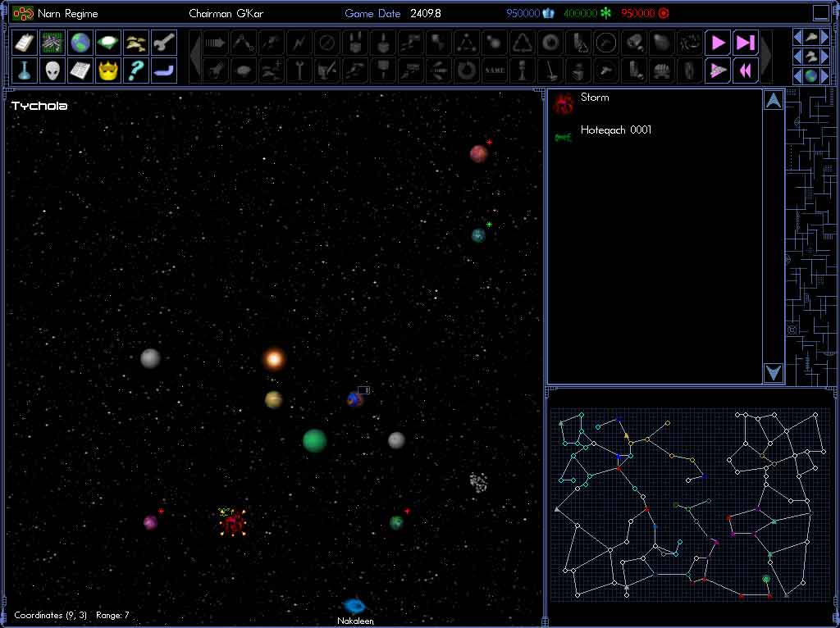Expand the command toolbar right arrow

(x=767, y=57)
